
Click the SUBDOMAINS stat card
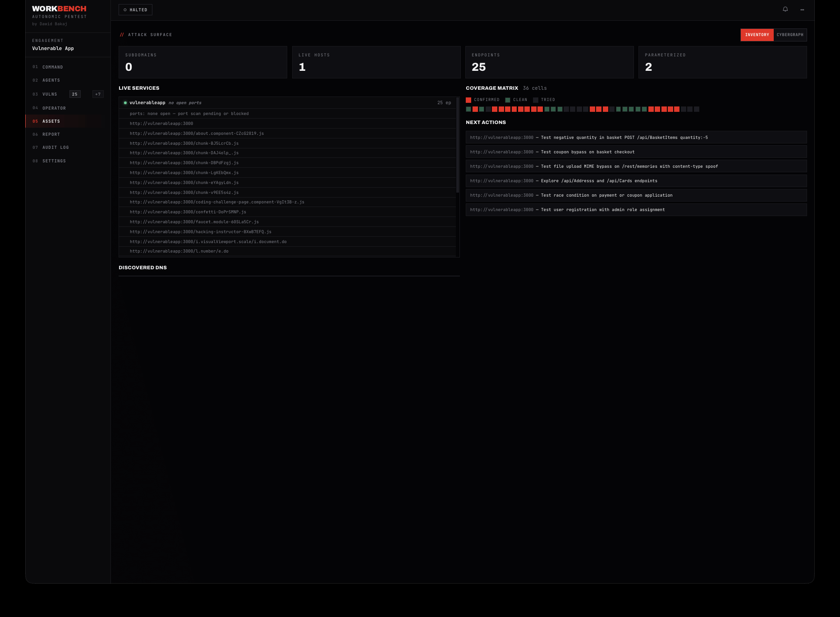(203, 62)
